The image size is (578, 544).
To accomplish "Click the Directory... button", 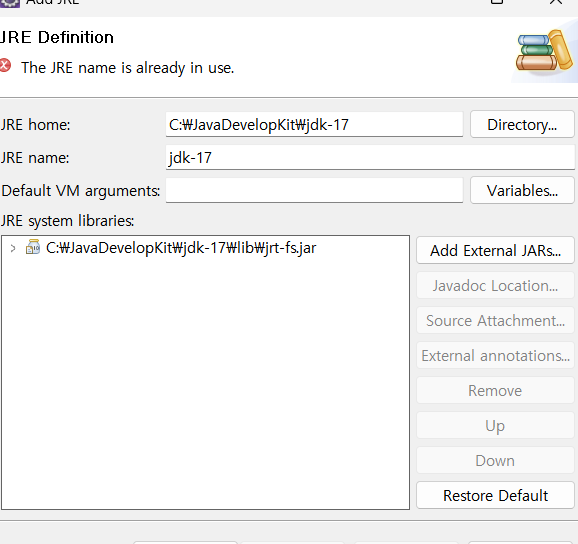I will pyautogui.click(x=522, y=125).
